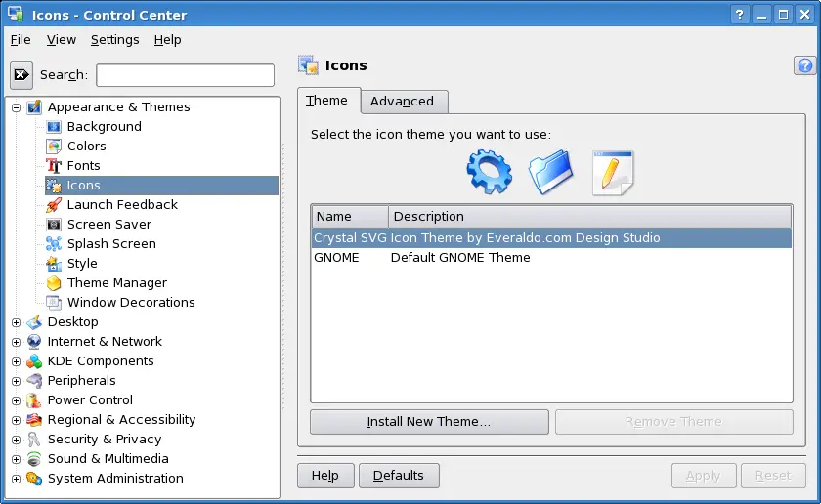The image size is (821, 504).
Task: Click the Splash Screen icon
Action: (54, 244)
